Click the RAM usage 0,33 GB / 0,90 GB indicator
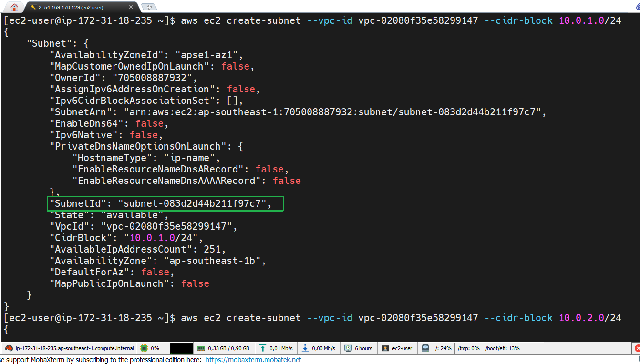 click(x=224, y=348)
